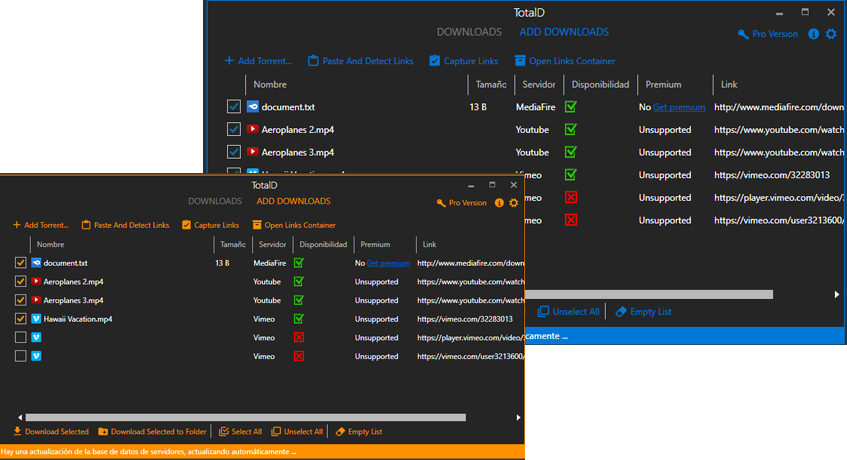Screen dimensions: 847x460
Task: Click Empty List in the orange window
Action: [359, 431]
